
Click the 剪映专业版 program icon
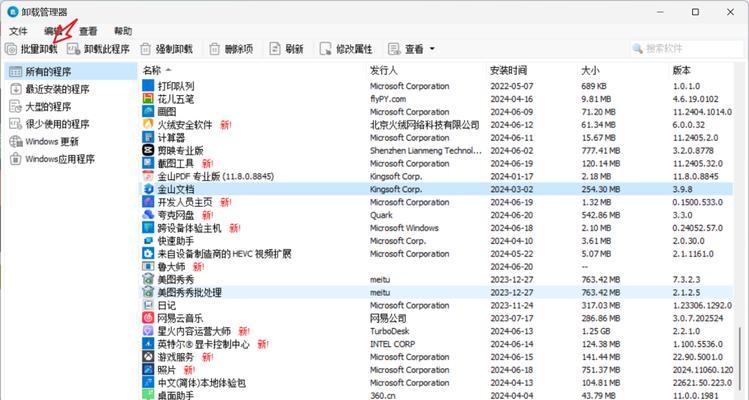[148, 150]
